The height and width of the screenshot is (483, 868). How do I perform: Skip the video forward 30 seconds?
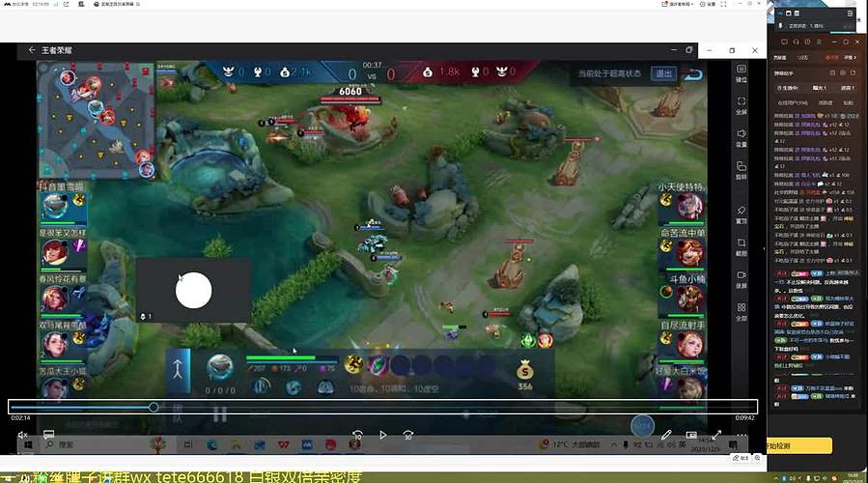408,436
